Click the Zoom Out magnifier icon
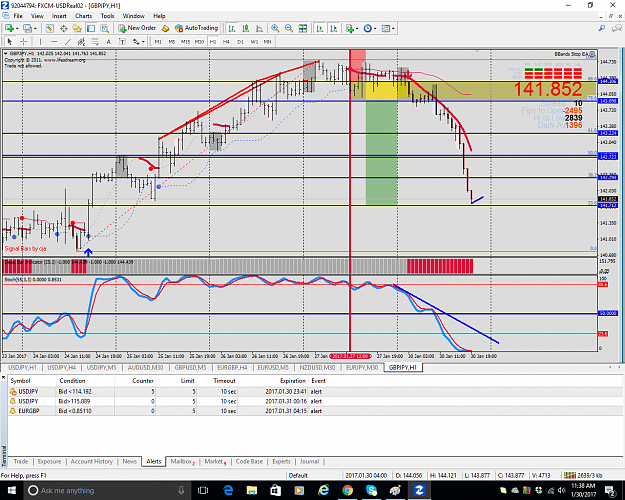The height and width of the screenshot is (500, 625). pyautogui.click(x=289, y=28)
